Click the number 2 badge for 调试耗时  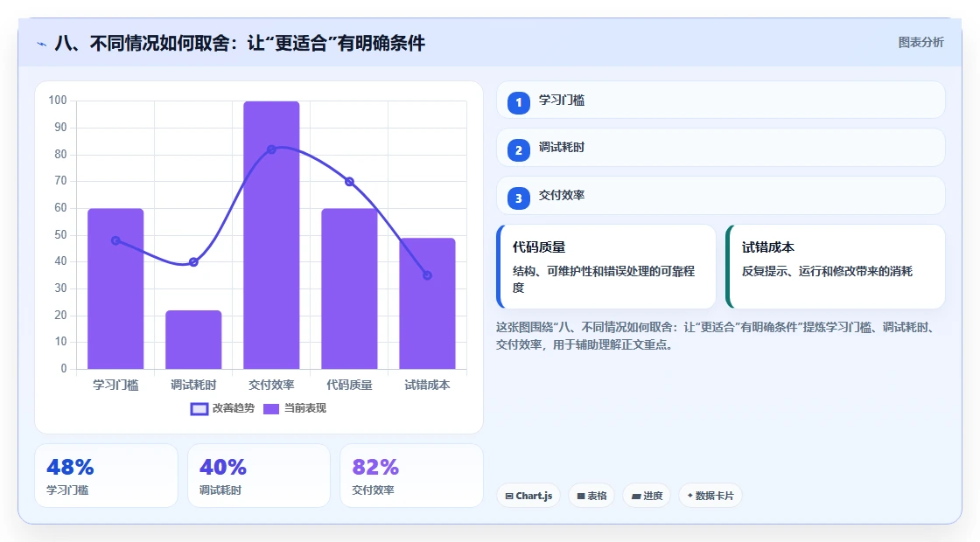(518, 149)
